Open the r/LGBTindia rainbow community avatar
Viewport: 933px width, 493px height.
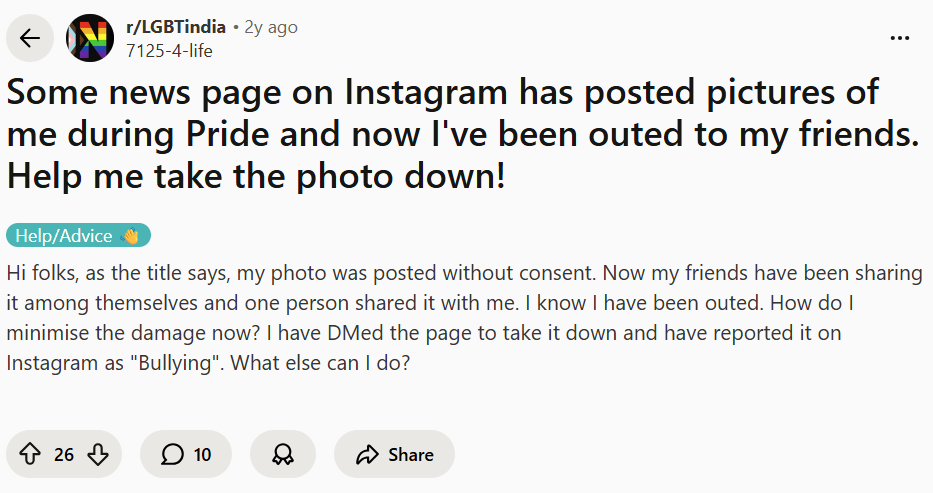pos(90,39)
